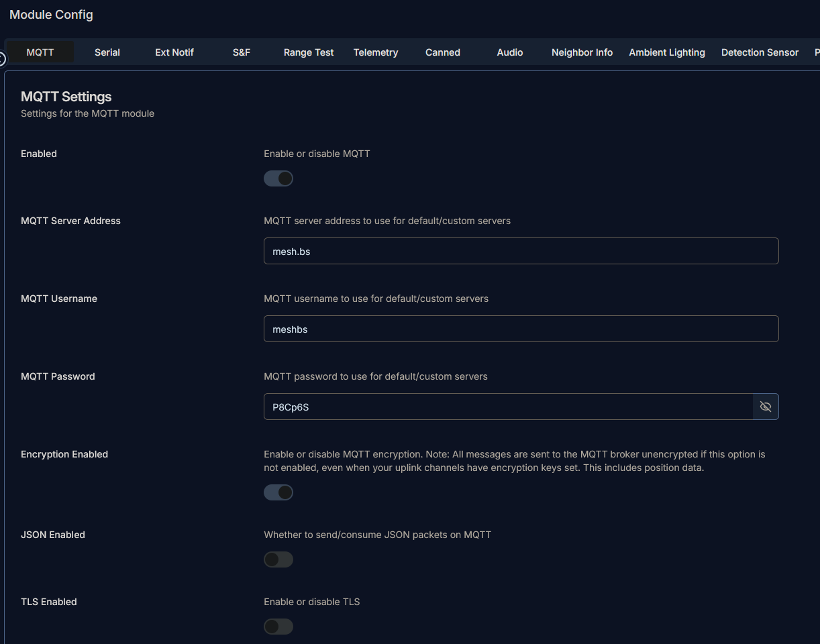Enable the JSON Enabled switch
The image size is (820, 644).
pos(278,559)
